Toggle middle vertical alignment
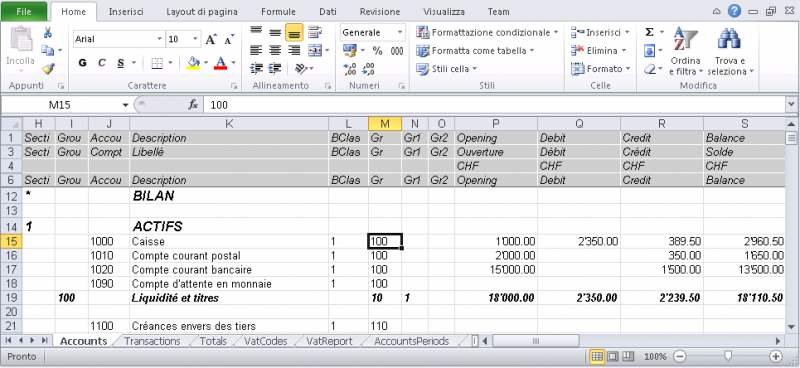The width and height of the screenshot is (800, 368). tap(275, 33)
